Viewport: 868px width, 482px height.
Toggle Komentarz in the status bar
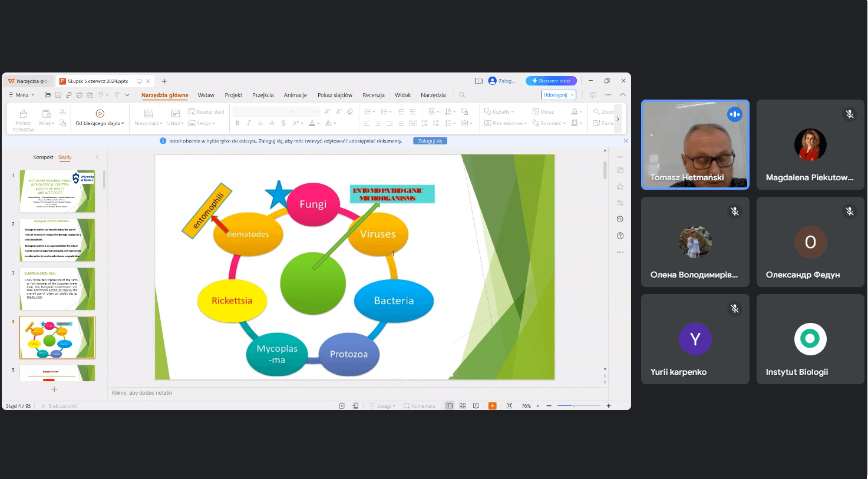(x=420, y=406)
